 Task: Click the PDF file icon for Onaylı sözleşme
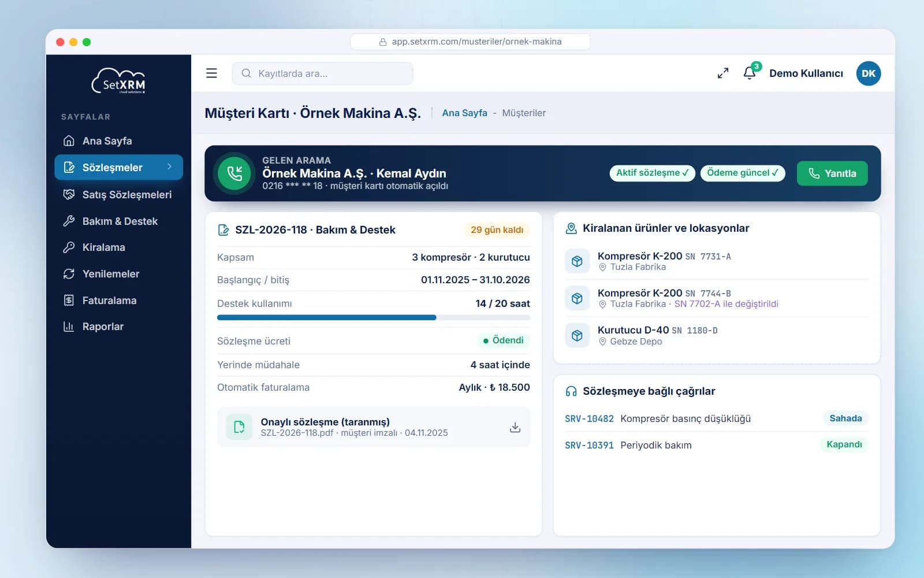[x=239, y=427]
